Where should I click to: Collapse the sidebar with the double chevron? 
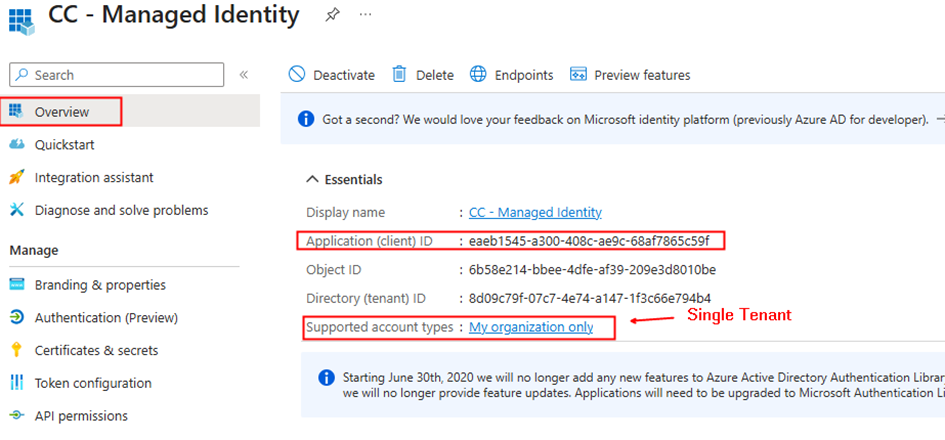point(243,75)
